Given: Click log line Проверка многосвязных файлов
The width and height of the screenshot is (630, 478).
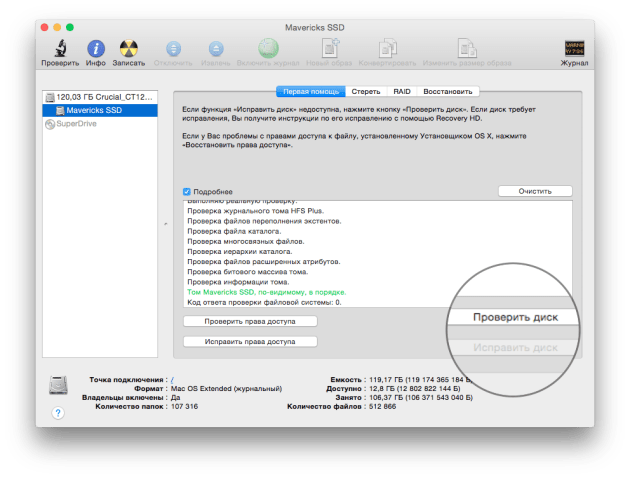Looking at the screenshot, I should [246, 241].
